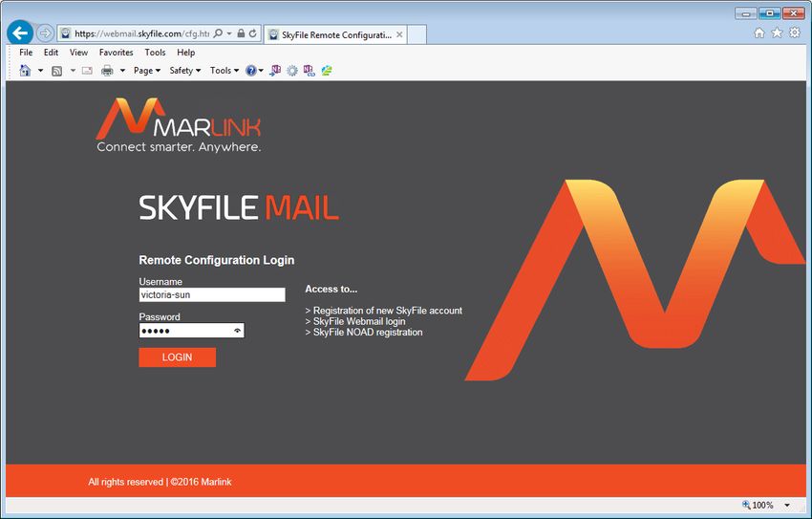The image size is (812, 519).
Task: Open browser settings via the top-right gear icon
Action: click(x=795, y=33)
